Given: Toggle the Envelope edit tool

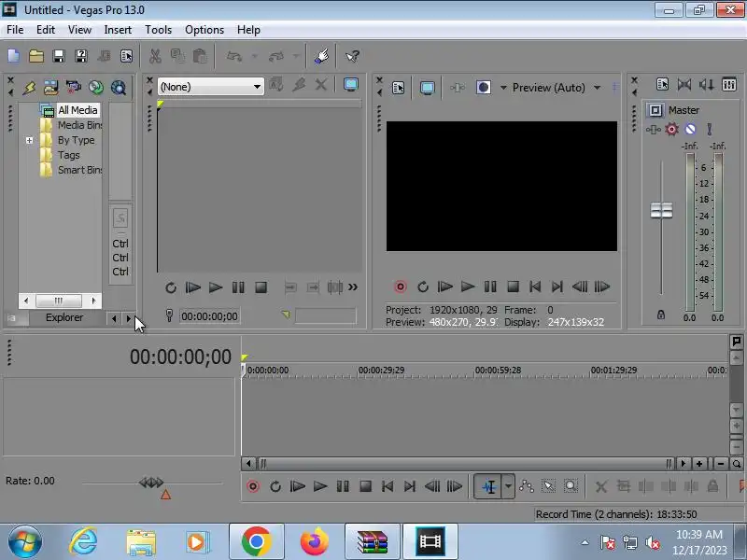Looking at the screenshot, I should point(527,486).
